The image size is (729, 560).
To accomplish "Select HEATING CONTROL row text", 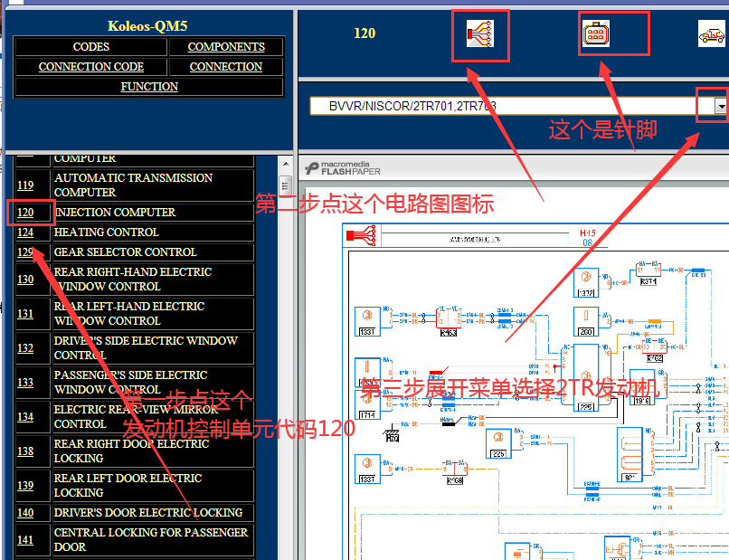I will click(x=107, y=233).
